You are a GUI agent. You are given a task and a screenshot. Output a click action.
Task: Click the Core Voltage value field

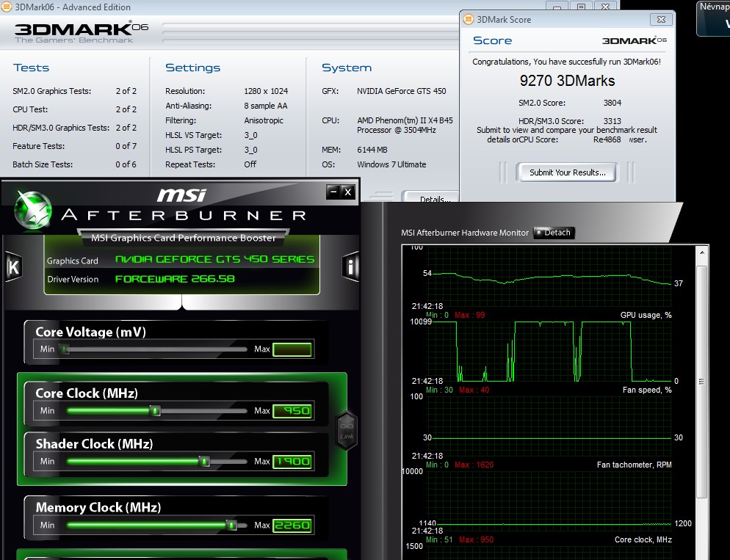[x=292, y=349]
